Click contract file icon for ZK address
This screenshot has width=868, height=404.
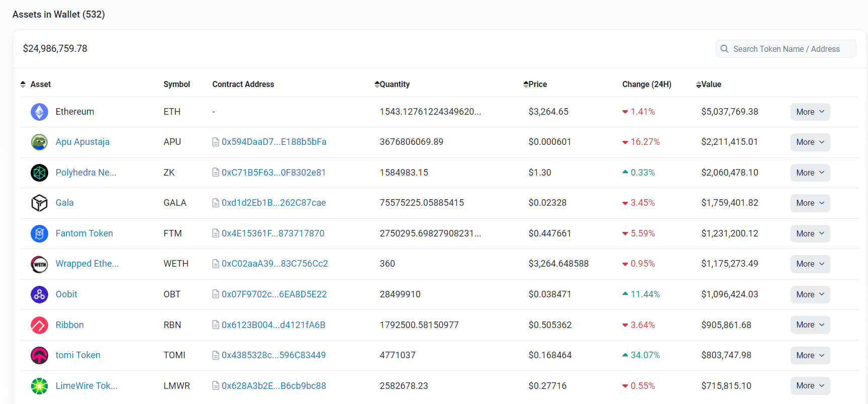216,173
